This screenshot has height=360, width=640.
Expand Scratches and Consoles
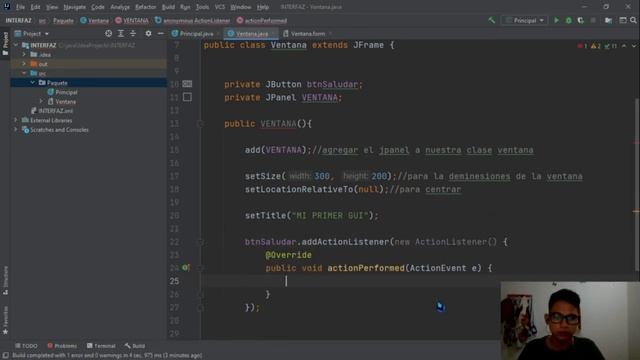16,129
